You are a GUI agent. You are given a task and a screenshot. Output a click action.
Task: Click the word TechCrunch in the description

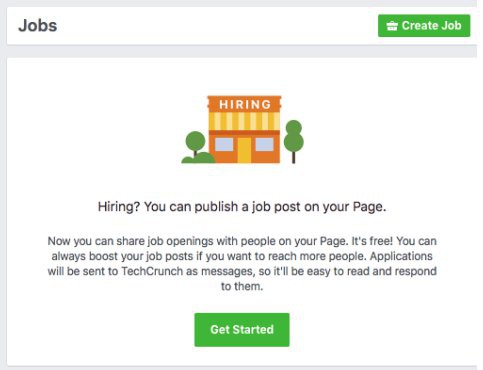[152, 271]
